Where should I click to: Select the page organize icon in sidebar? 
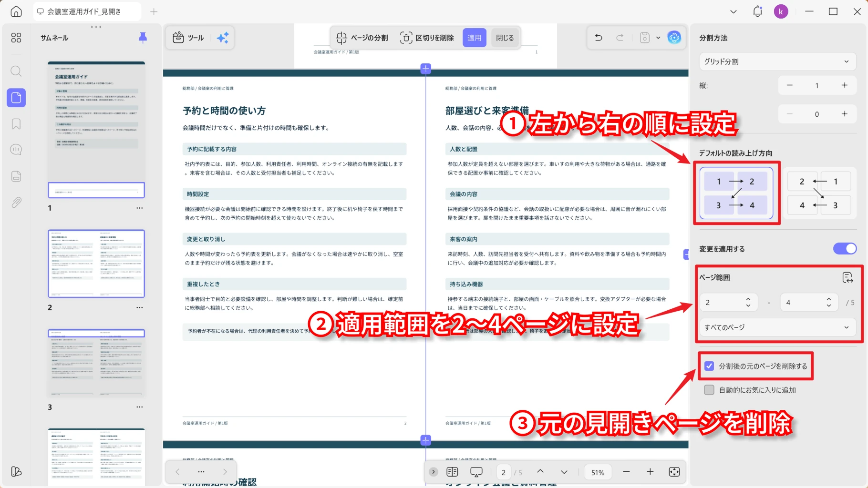coord(16,98)
